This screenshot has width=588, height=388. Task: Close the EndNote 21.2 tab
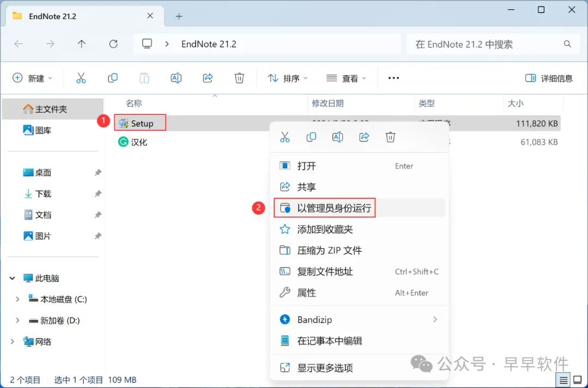(150, 16)
